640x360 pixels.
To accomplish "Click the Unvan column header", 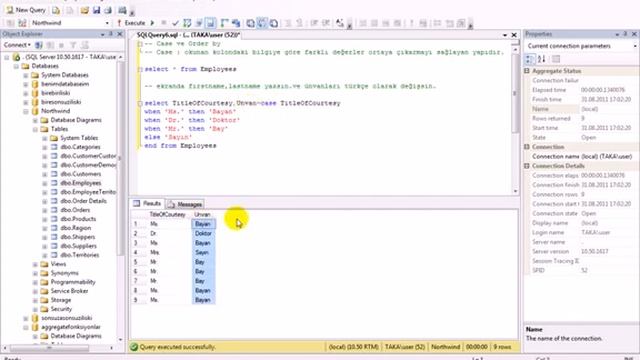I will tap(203, 215).
